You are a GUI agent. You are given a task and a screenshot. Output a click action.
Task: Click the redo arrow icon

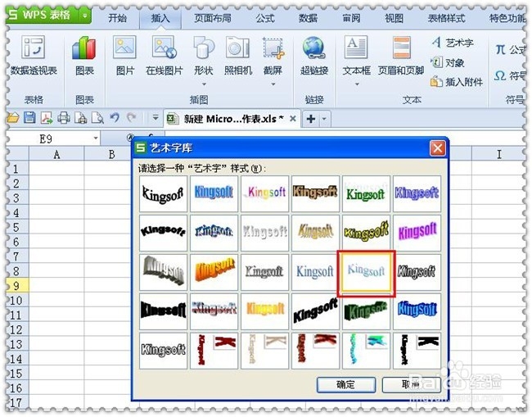pyautogui.click(x=132, y=117)
